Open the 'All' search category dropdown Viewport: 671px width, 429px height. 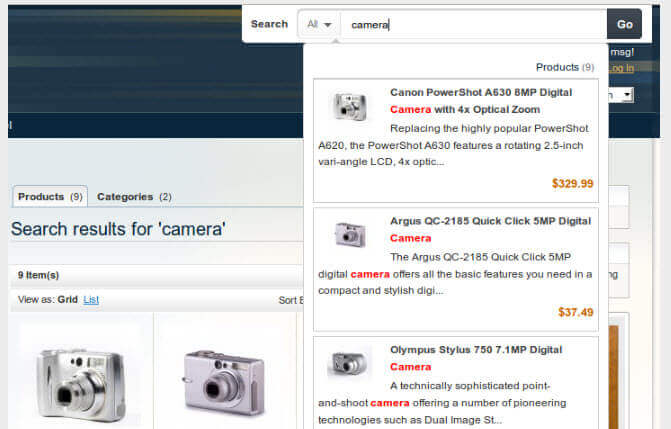pyautogui.click(x=319, y=24)
